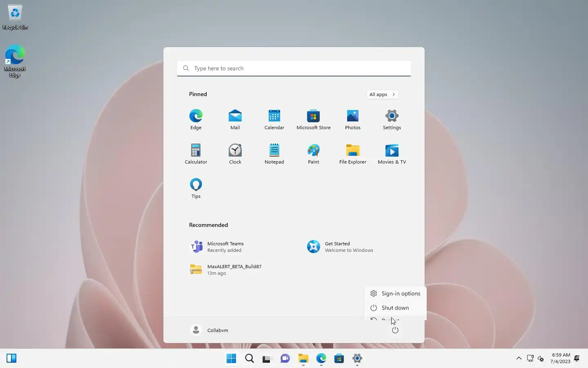The height and width of the screenshot is (368, 588).
Task: Open the Paint app
Action: pyautogui.click(x=314, y=154)
